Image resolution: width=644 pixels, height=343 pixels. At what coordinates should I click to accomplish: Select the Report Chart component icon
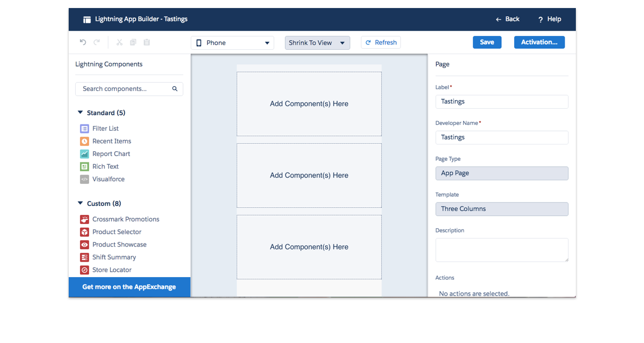click(84, 154)
